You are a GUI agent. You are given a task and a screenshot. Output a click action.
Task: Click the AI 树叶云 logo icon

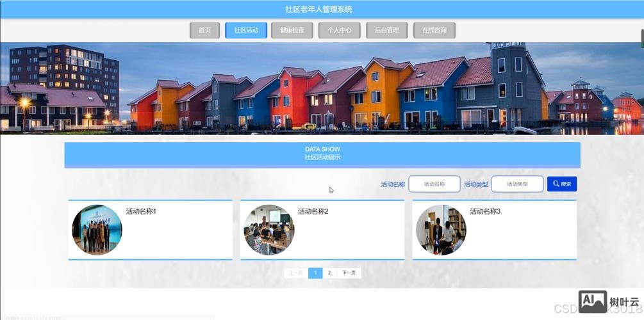tap(592, 302)
